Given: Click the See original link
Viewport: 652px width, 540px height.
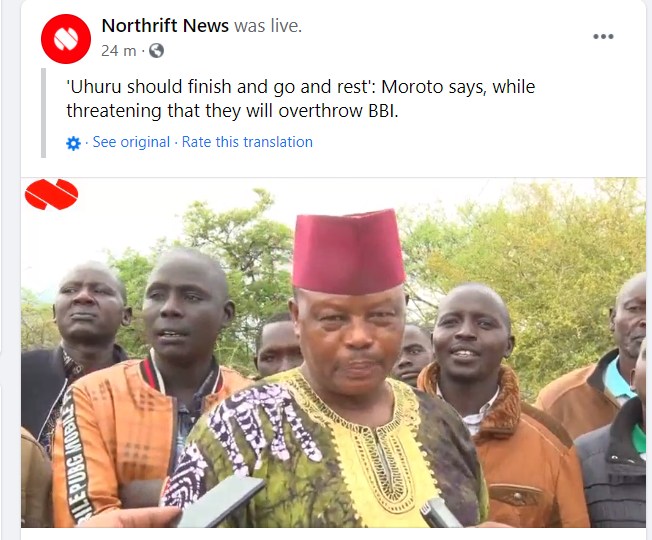Looking at the screenshot, I should click(131, 142).
